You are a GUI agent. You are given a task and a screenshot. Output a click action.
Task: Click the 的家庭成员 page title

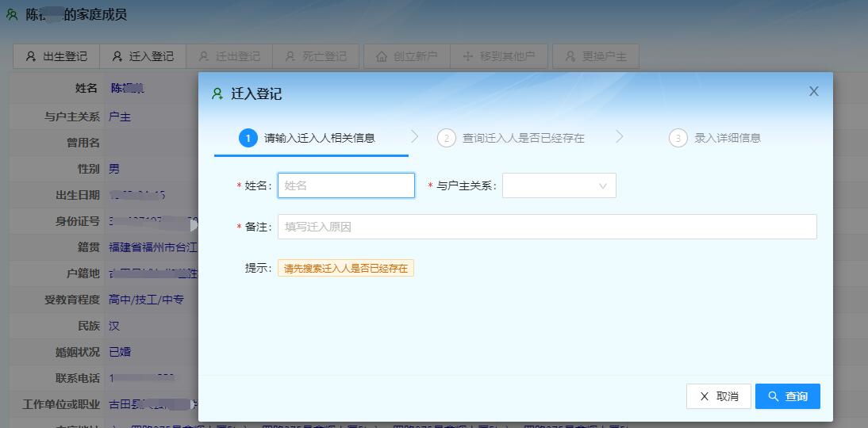coord(94,15)
